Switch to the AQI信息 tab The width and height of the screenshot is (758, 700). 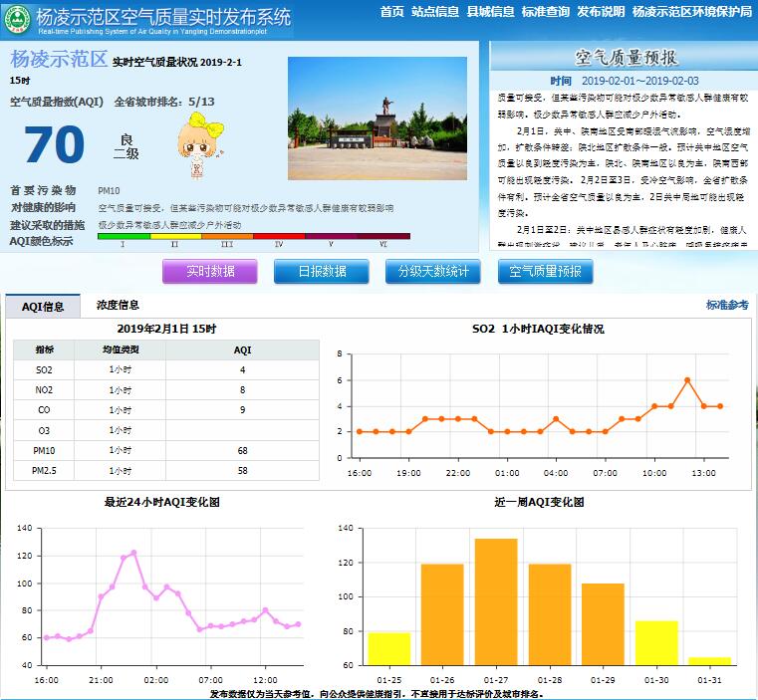coord(43,307)
